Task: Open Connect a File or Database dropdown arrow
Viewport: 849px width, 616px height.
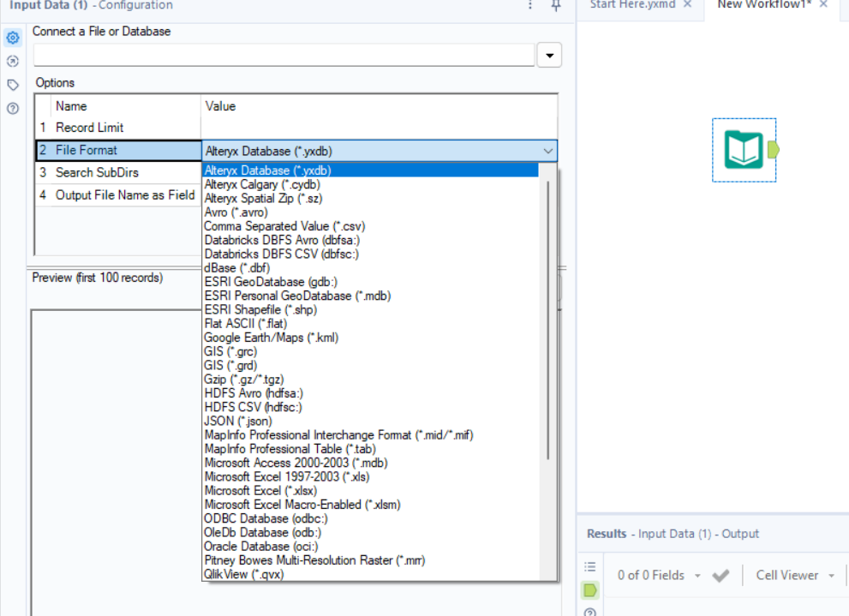Action: [549, 55]
